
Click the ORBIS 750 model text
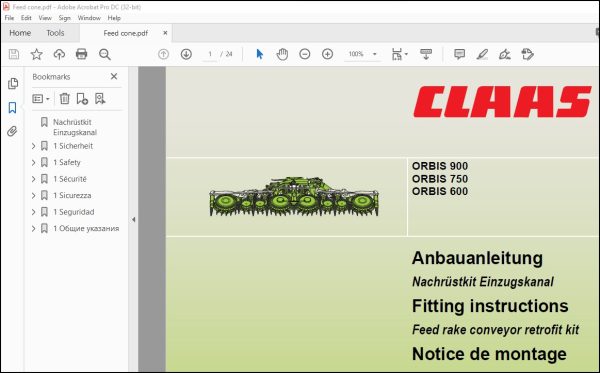(440, 179)
